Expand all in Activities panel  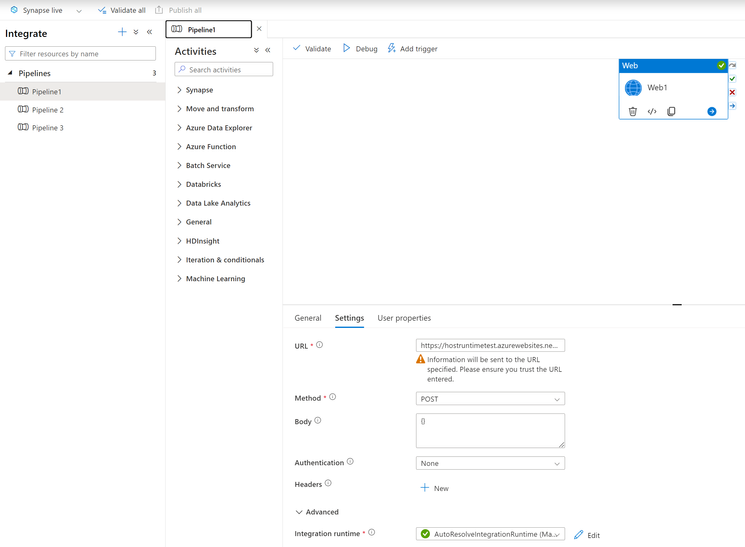tap(256, 50)
